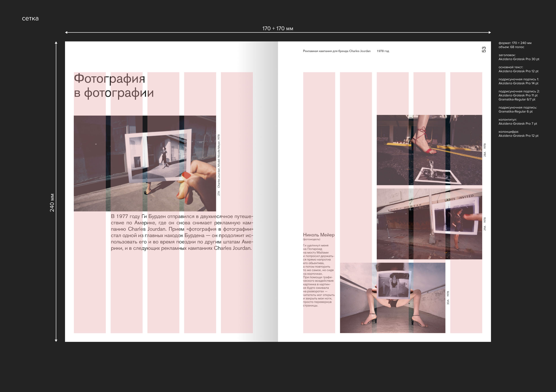Click the '170 + 170 мм' dimension label
Viewport: 556px width, 392px height.
click(278, 28)
